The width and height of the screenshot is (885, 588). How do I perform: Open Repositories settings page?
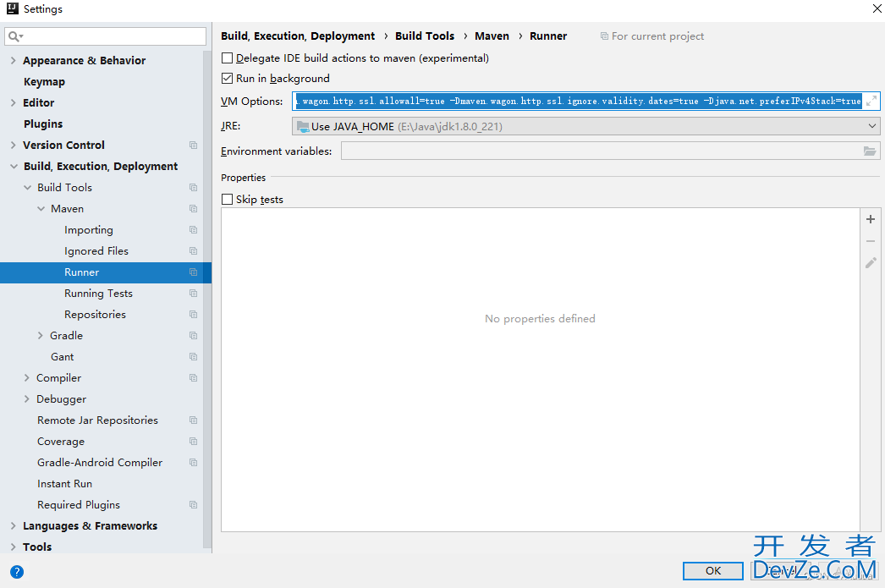(95, 315)
